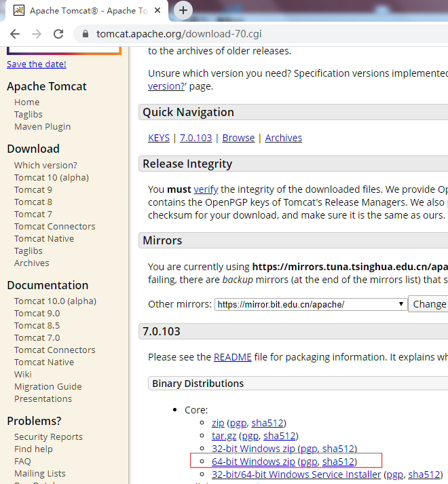Open Tomcat 9 download page
The height and width of the screenshot is (484, 448).
(x=33, y=189)
